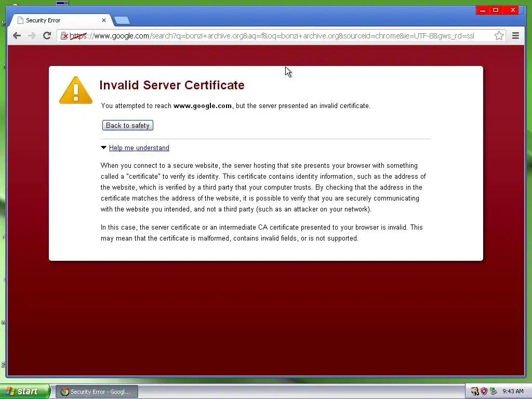Click the yellow warning triangle icon
Screen dimensions: 532x399
point(76,90)
